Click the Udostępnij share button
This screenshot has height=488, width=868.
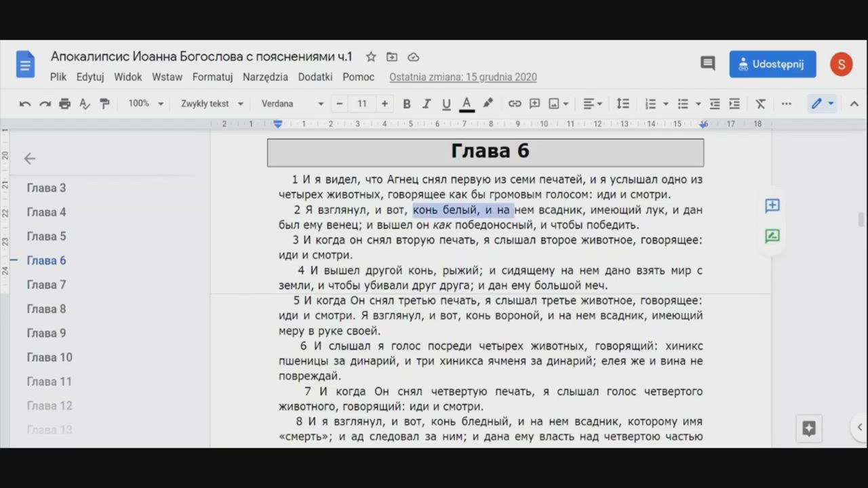click(772, 64)
